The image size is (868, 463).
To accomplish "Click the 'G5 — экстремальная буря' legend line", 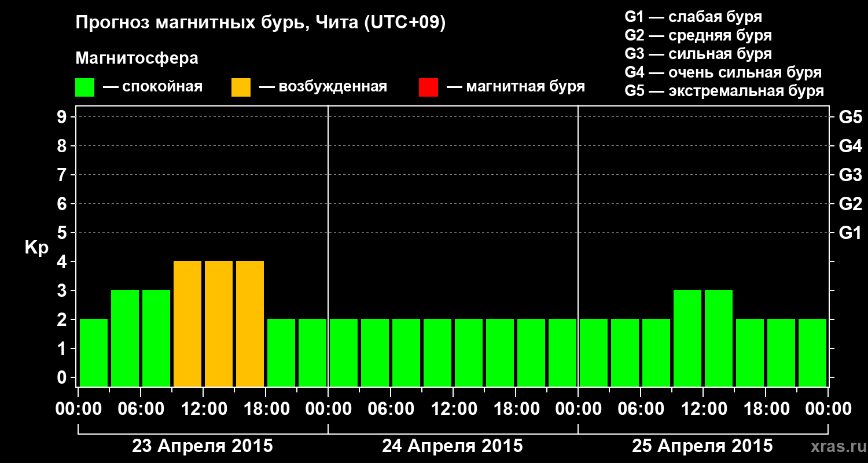I will click(x=724, y=91).
